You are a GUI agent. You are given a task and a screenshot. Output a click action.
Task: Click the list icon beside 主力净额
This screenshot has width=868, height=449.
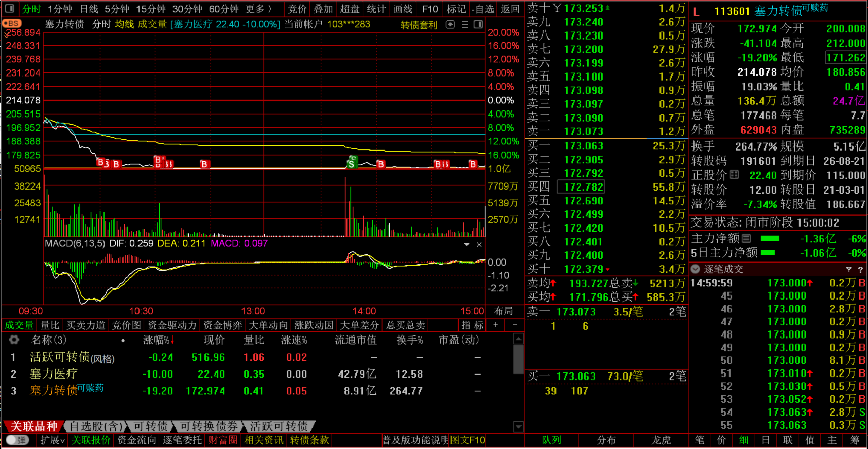coord(746,238)
